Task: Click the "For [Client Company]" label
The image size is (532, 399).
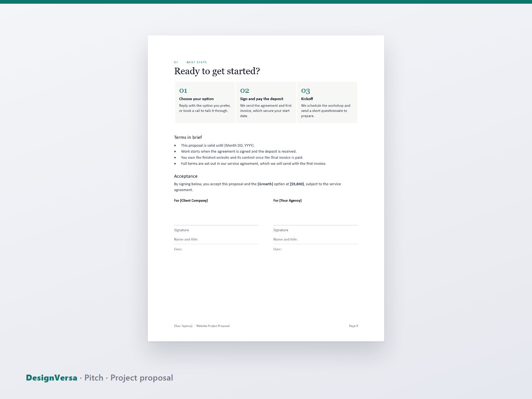Action: pyautogui.click(x=191, y=201)
